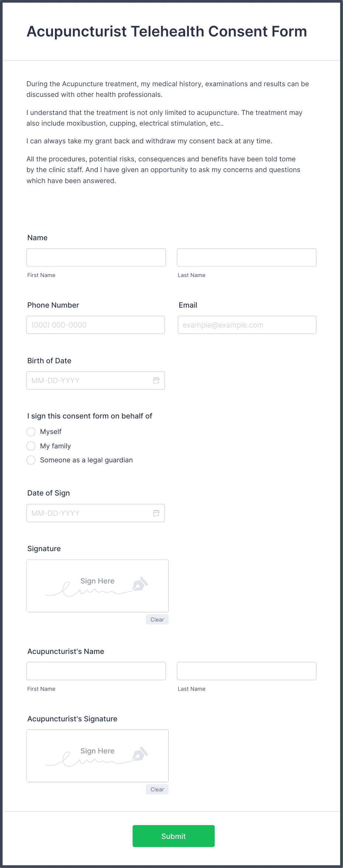The width and height of the screenshot is (343, 868).
Task: Select the My family option
Action: coord(31,446)
